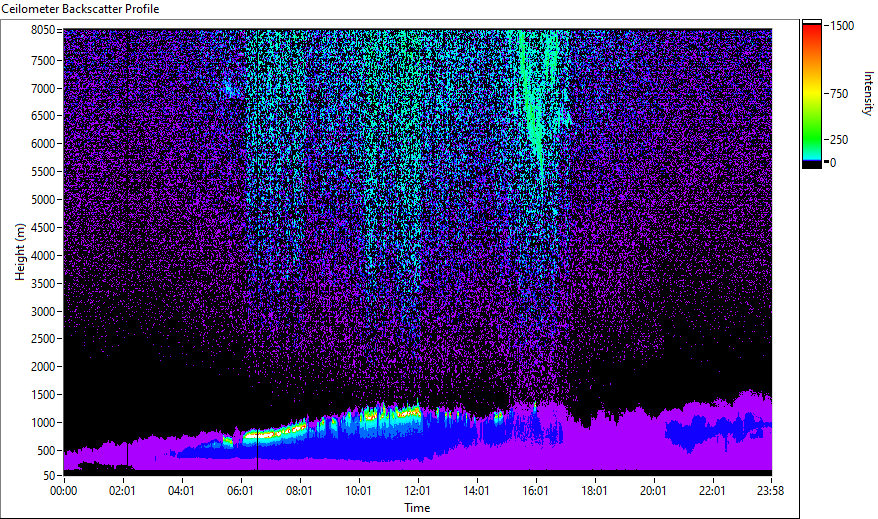Viewport: 878px width, 519px height.
Task: Click the 4000 height axis value
Action: pos(43,256)
